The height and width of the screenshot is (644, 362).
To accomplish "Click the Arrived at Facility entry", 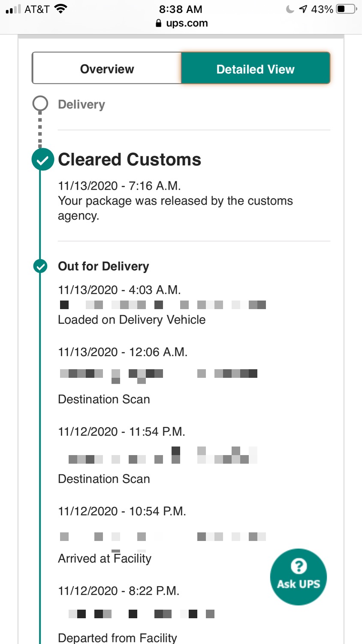I will (105, 559).
